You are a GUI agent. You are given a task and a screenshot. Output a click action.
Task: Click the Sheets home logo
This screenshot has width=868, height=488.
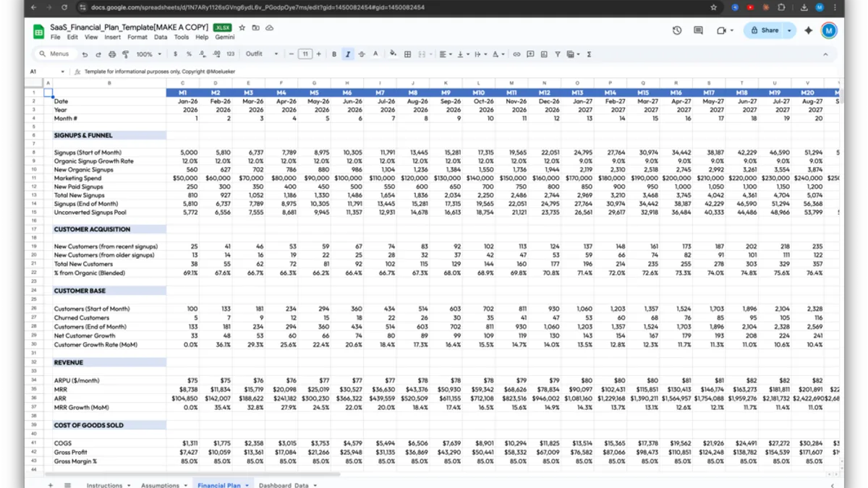(38, 31)
